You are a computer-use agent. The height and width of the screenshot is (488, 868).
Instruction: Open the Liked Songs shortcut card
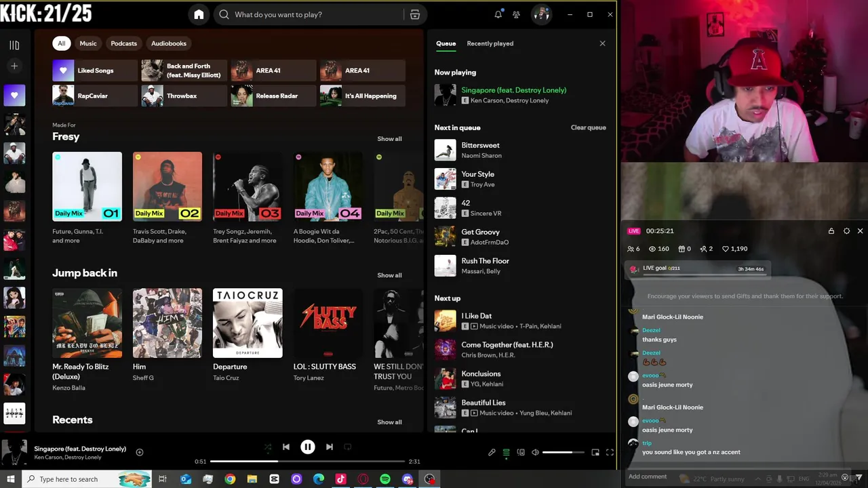point(95,70)
